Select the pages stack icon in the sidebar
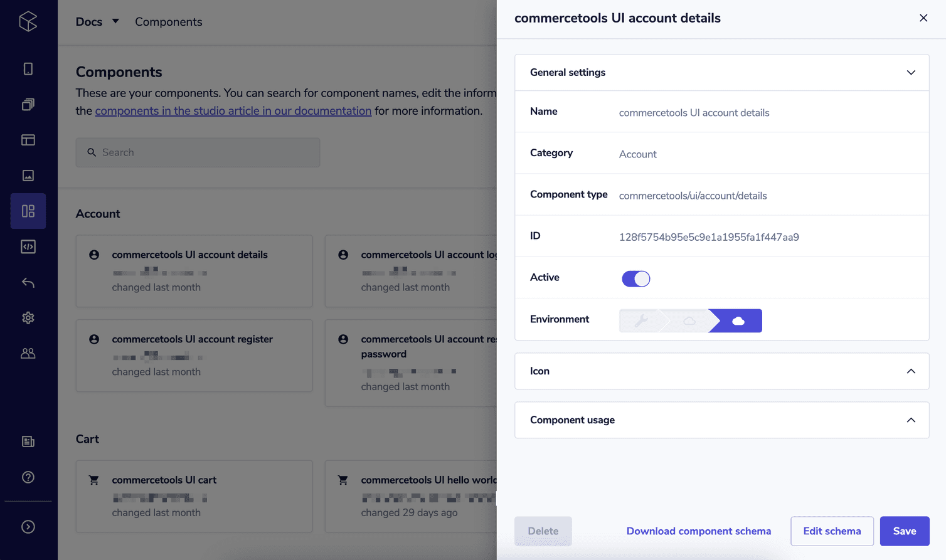946x560 pixels. [x=28, y=104]
